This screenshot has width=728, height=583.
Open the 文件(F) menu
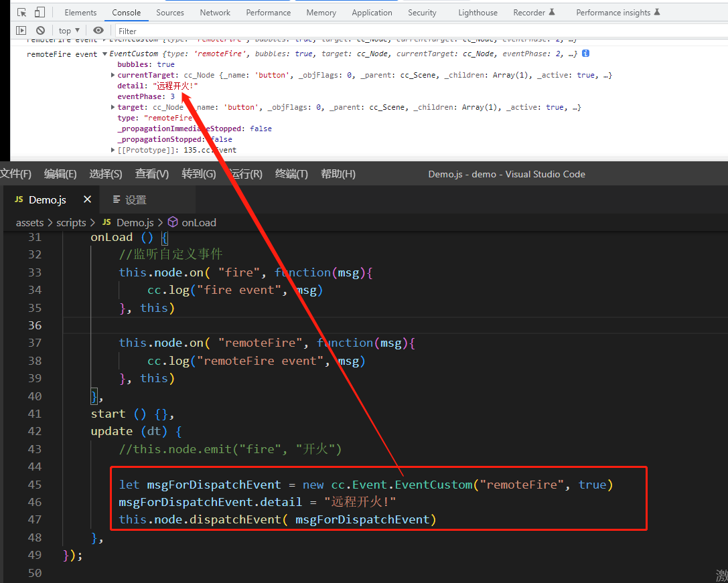[x=15, y=174]
